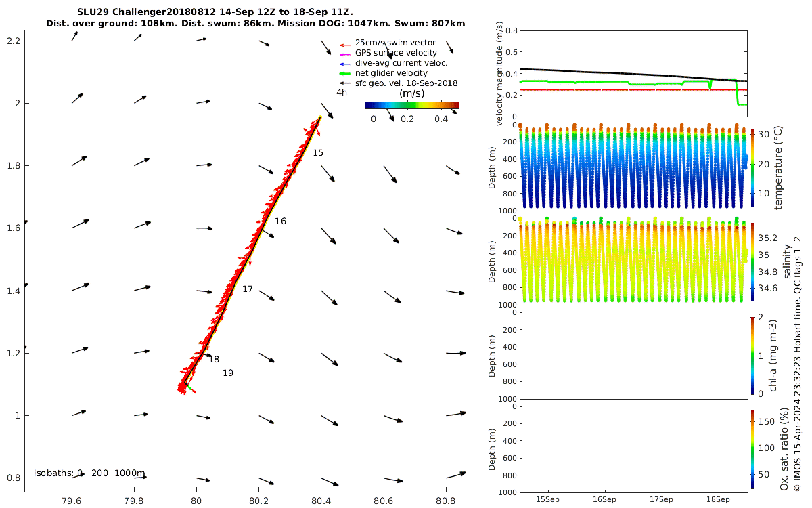The image size is (812, 508).
Task: Click the '2.2' latitude tick on the map
Action: point(14,41)
